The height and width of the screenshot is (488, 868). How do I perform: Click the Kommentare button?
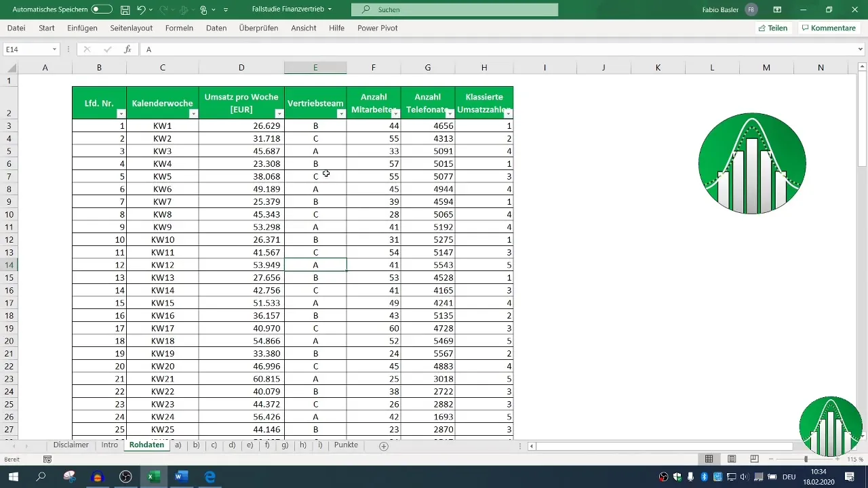pos(829,28)
